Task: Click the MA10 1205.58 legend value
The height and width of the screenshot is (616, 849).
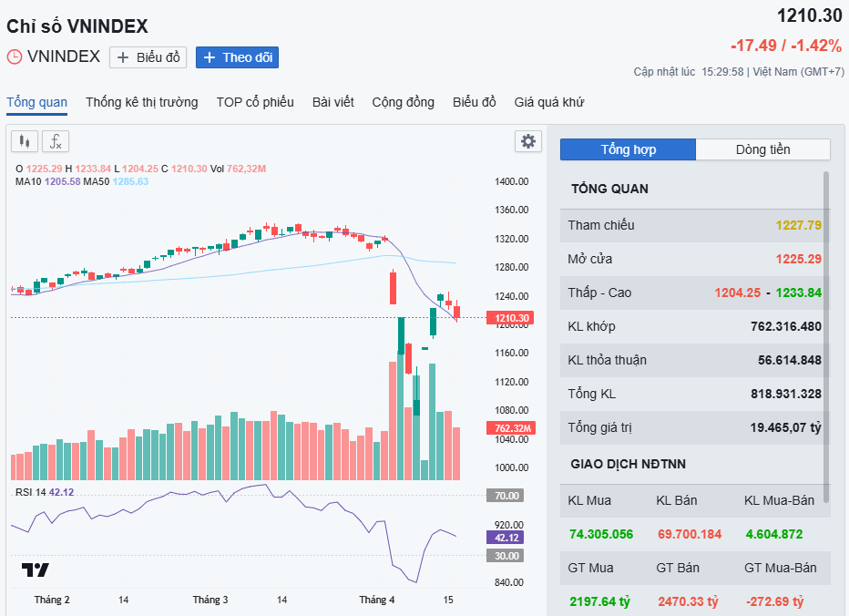Action: coord(62,181)
